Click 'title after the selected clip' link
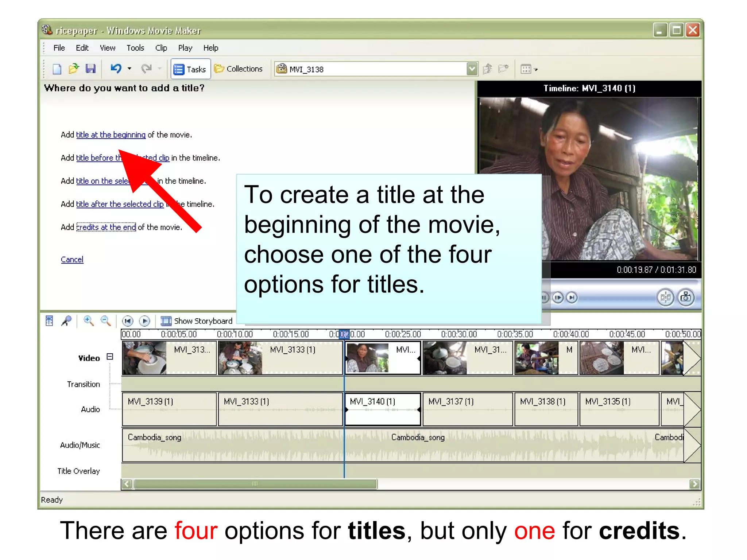 click(120, 204)
